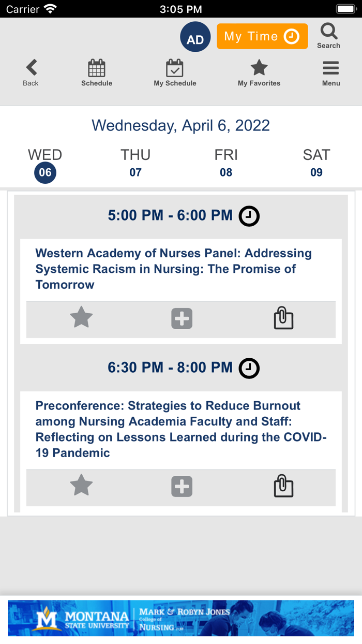Tap the clock icon beside 5:00 PM - 6:00 PM

249,216
